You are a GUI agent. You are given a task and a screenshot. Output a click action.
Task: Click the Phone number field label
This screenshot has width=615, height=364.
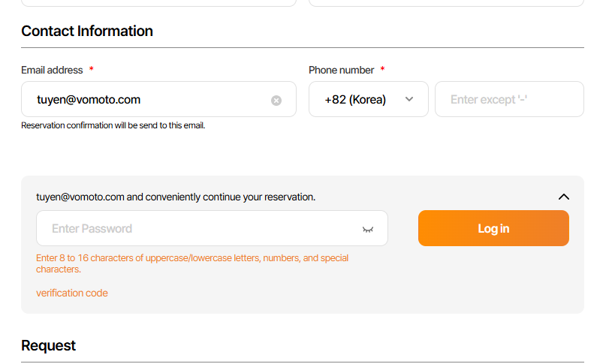341,70
